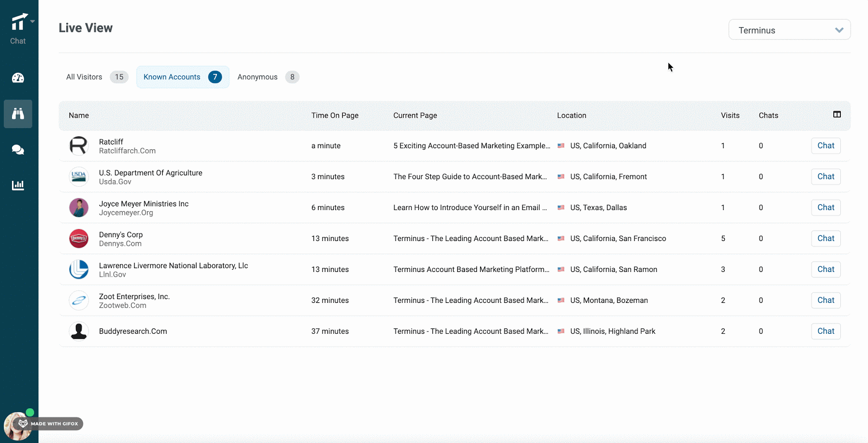Click the US flag beside Highland Park
The image size is (868, 443).
click(x=561, y=331)
